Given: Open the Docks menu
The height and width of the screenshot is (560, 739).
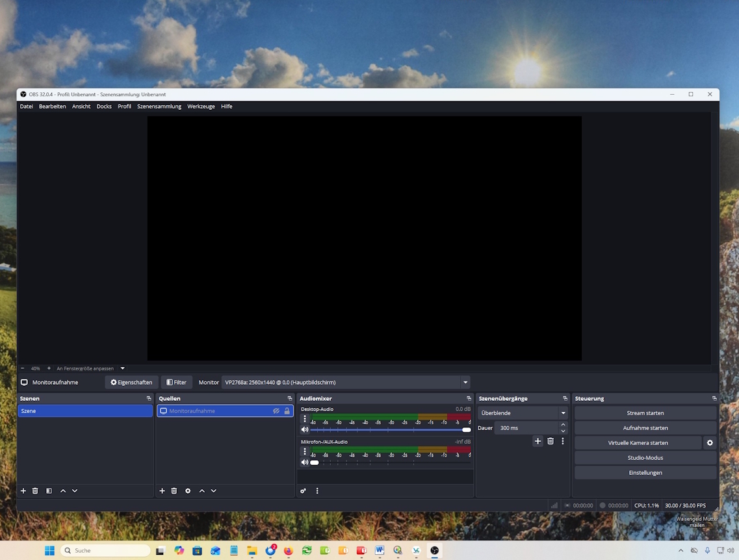Looking at the screenshot, I should pos(104,107).
